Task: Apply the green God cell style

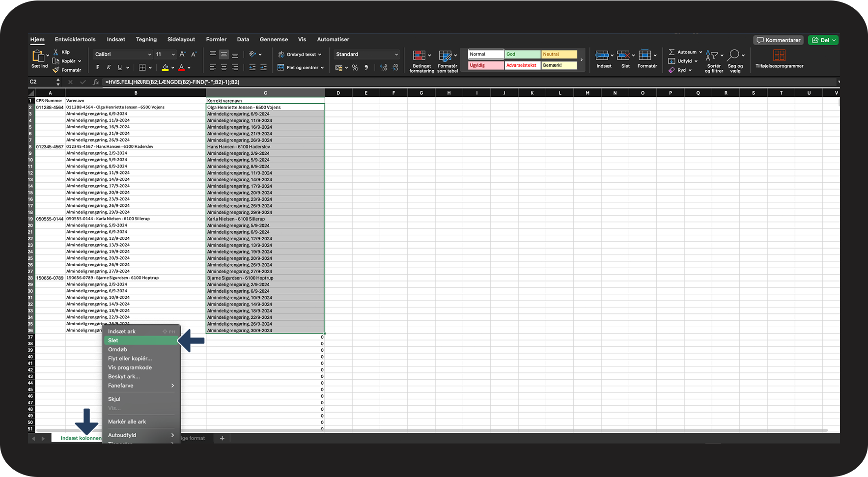Action: 522,55
